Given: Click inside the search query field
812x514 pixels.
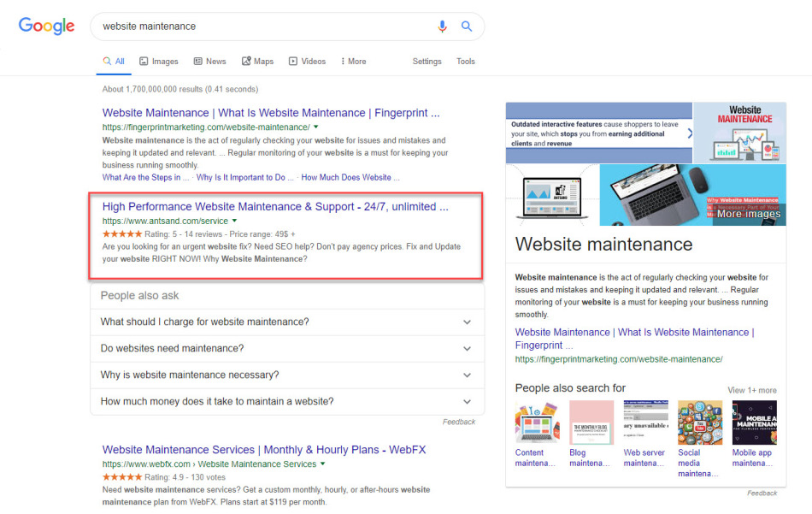Looking at the screenshot, I should click(x=256, y=27).
